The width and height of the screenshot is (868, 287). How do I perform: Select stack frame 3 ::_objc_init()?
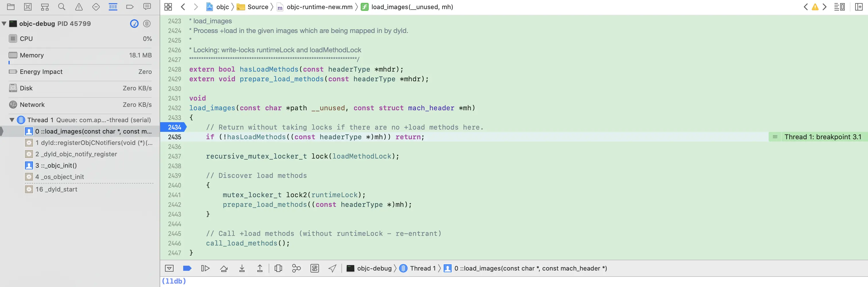point(56,165)
